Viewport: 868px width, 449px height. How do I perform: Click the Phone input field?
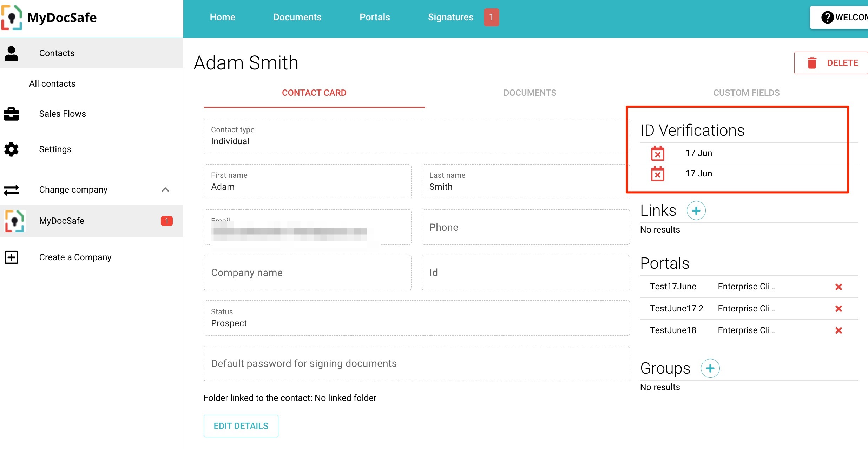point(525,227)
